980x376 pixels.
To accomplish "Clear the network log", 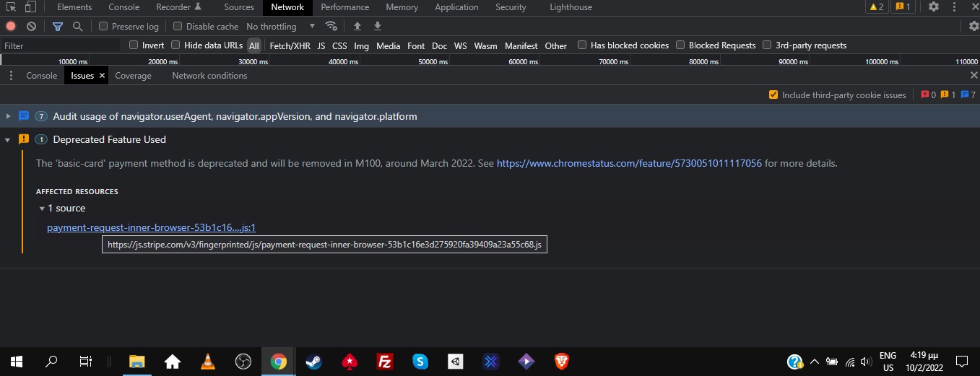I will 31,26.
